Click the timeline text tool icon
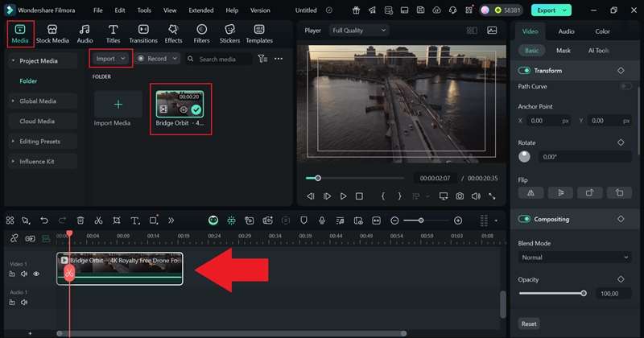 (x=134, y=221)
